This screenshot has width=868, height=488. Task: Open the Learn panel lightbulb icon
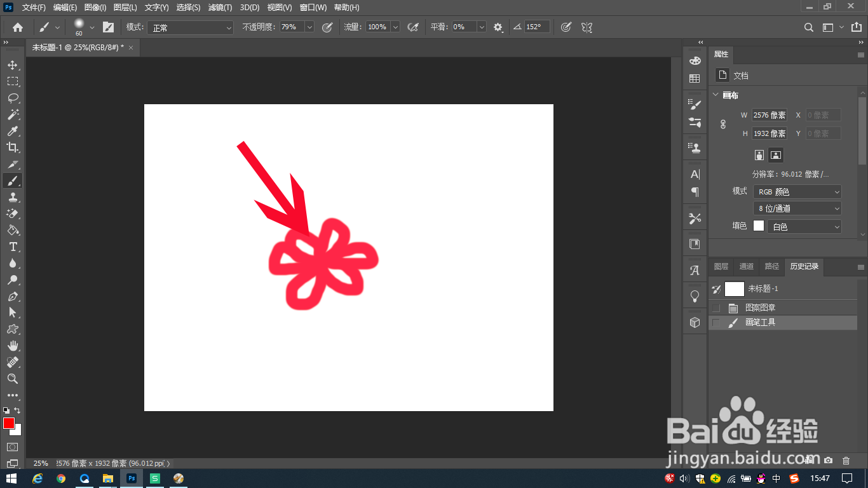[x=695, y=296]
